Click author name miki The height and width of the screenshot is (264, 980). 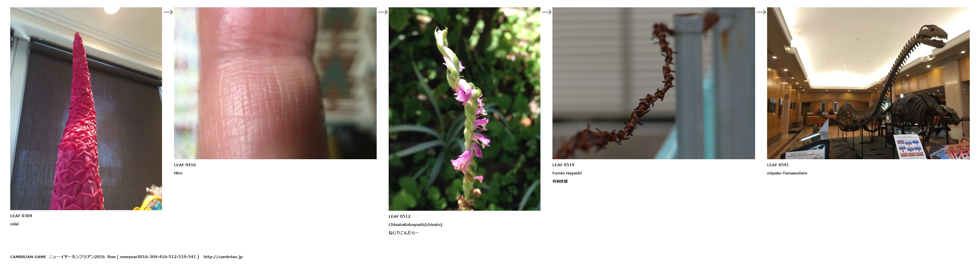(14, 224)
